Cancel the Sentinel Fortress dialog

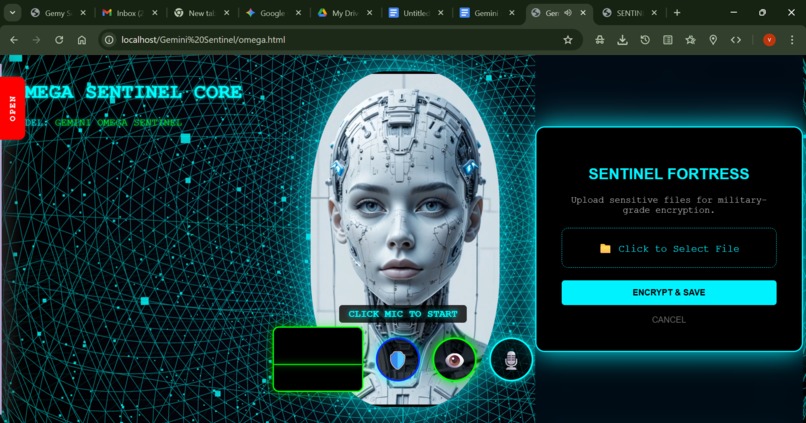click(669, 320)
